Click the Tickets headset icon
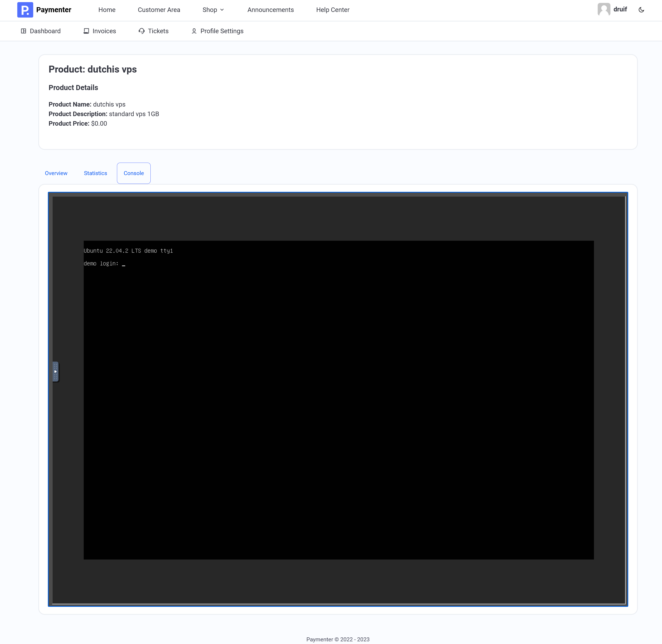This screenshot has width=662, height=644. pos(141,31)
